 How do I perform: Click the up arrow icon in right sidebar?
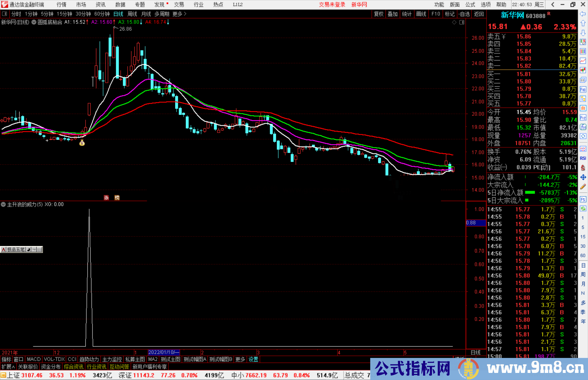(x=583, y=23)
